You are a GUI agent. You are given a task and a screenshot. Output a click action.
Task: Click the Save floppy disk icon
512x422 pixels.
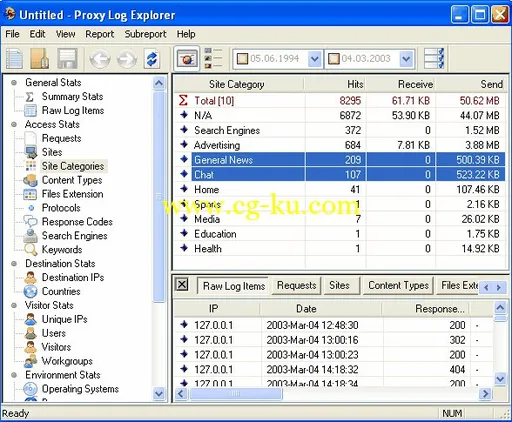pyautogui.click(x=67, y=59)
